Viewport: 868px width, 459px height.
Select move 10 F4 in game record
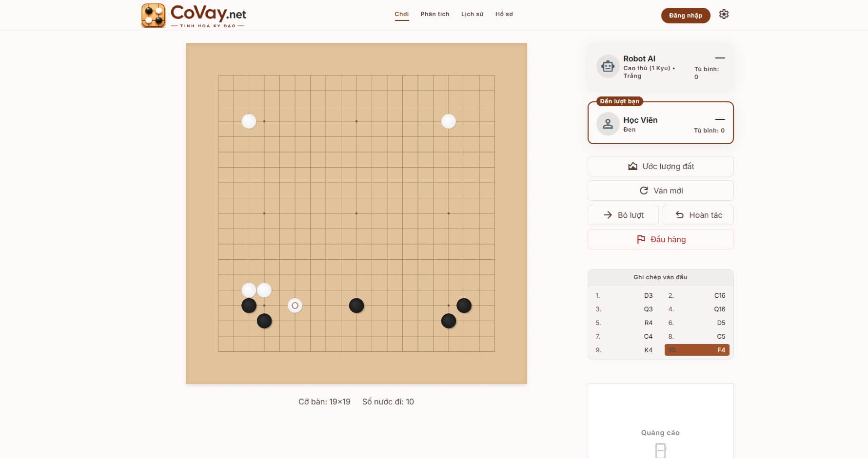(x=697, y=350)
